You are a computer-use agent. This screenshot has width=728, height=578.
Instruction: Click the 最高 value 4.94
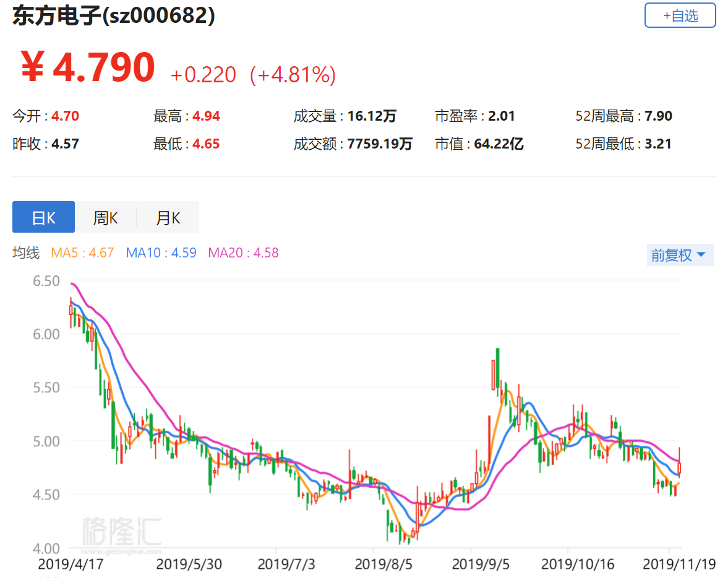pos(206,116)
